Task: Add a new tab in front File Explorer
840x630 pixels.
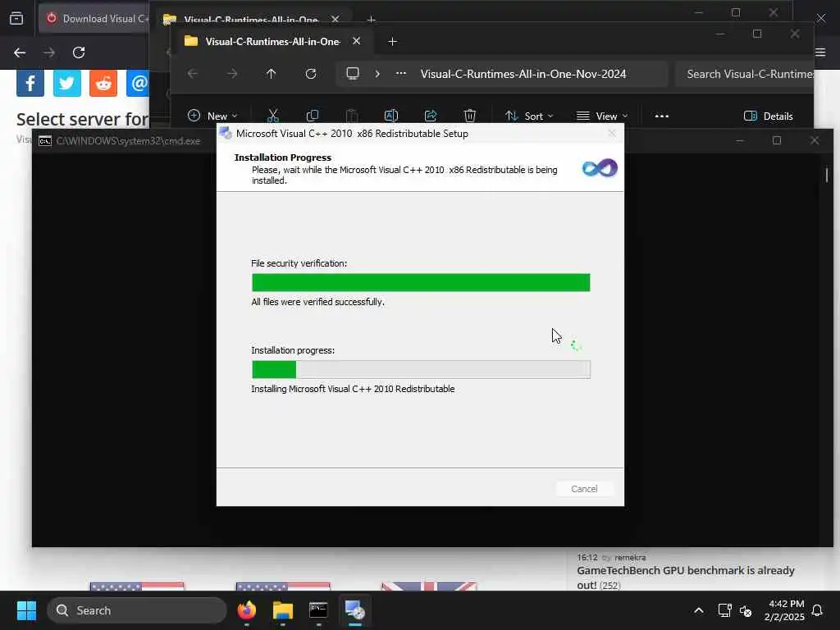Action: click(x=392, y=41)
